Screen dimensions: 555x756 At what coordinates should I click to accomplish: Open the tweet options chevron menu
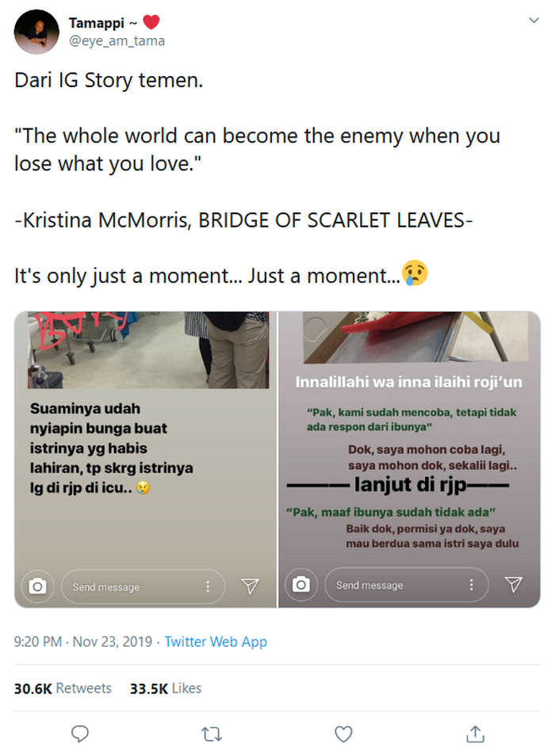tap(534, 21)
